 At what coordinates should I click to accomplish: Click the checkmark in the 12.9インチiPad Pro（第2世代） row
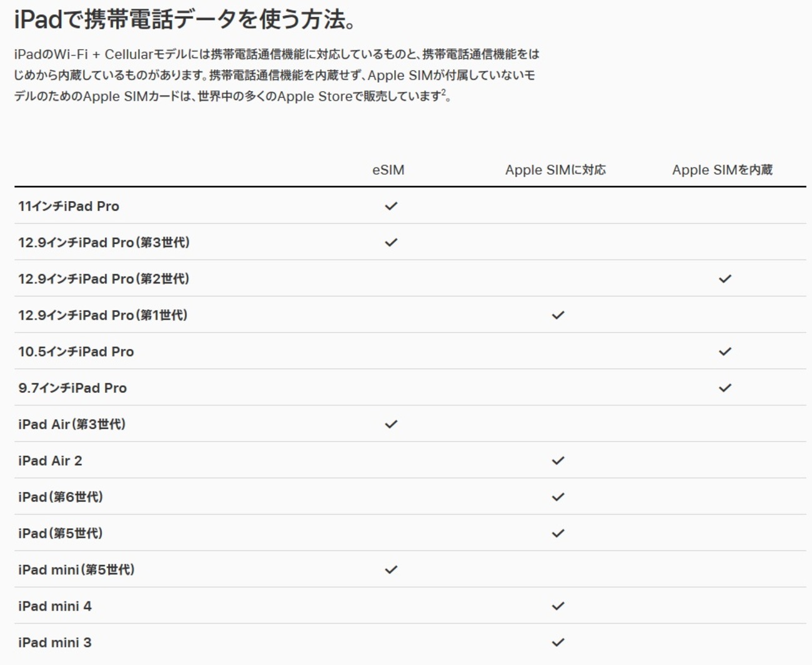click(x=725, y=278)
